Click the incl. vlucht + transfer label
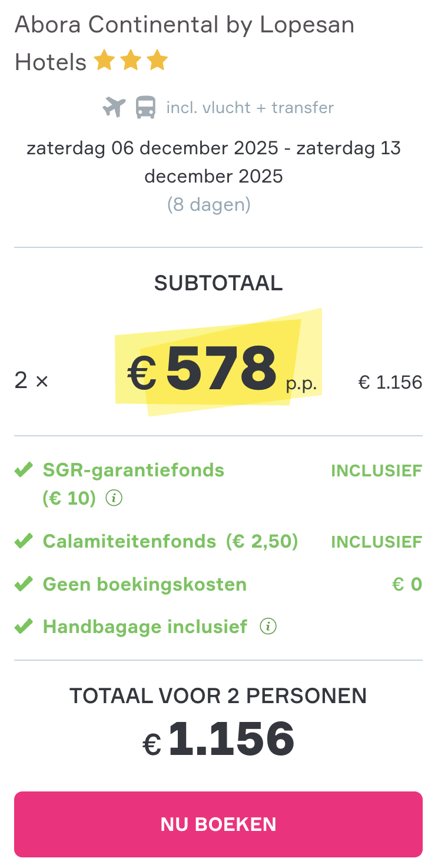This screenshot has width=438, height=868. click(250, 107)
